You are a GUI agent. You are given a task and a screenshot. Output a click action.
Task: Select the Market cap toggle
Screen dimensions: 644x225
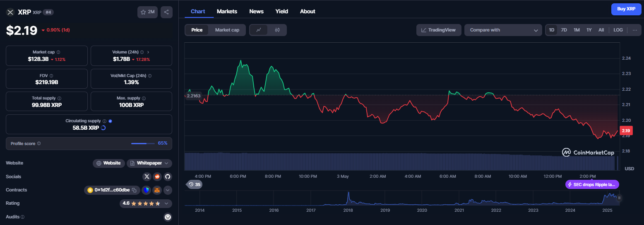click(227, 30)
